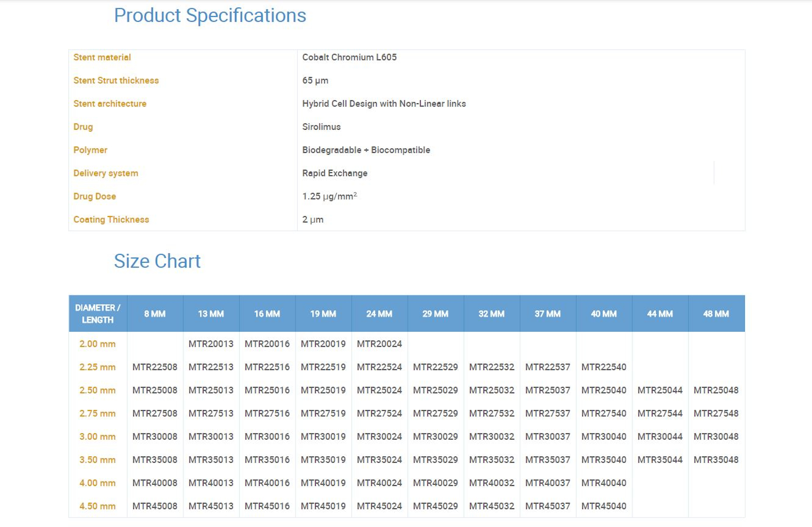
Task: Click the '37 MM' column header
Action: coord(548,314)
